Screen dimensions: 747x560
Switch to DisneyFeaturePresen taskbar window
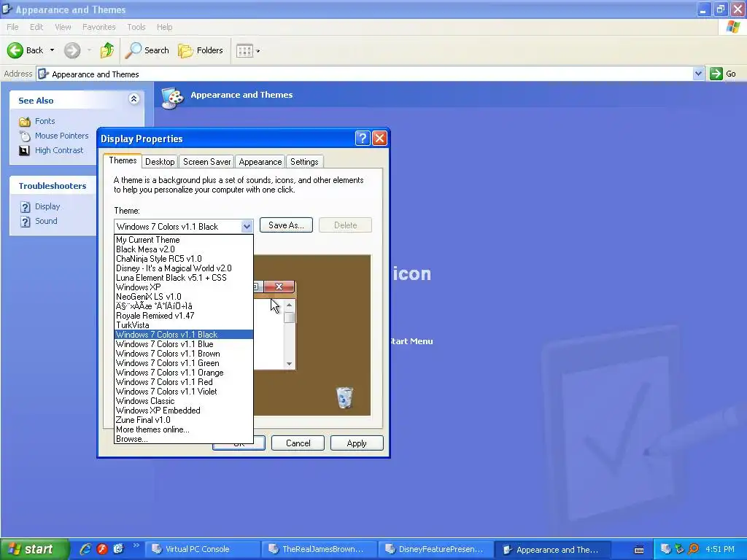[x=436, y=550]
